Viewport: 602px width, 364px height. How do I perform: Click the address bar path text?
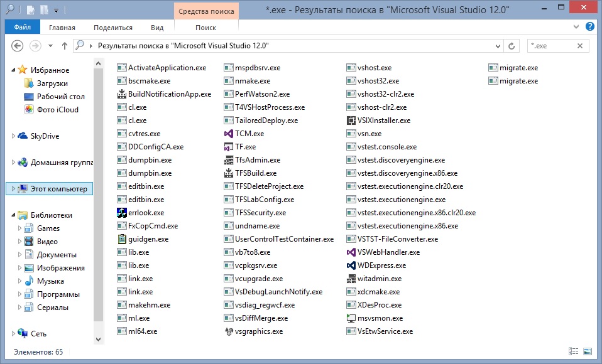pyautogui.click(x=183, y=46)
